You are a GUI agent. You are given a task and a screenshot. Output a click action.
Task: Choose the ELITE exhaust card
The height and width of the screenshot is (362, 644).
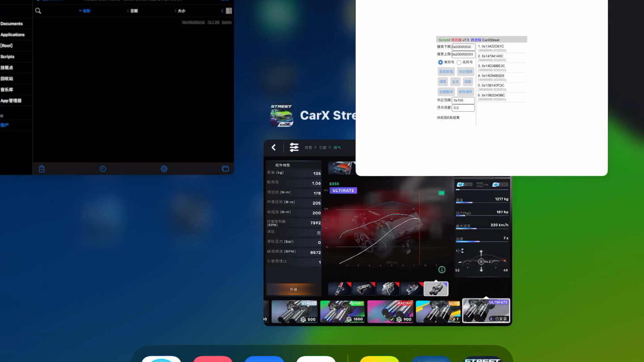click(x=438, y=311)
